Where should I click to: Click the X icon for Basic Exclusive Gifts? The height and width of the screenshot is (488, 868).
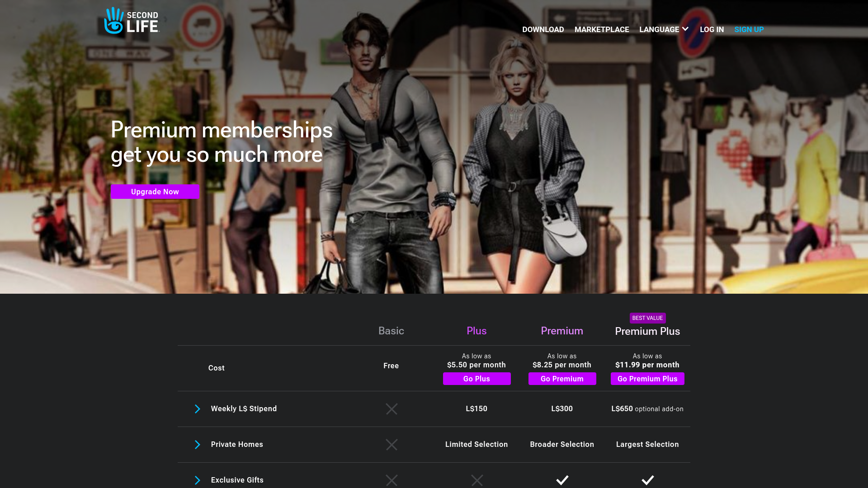392,480
